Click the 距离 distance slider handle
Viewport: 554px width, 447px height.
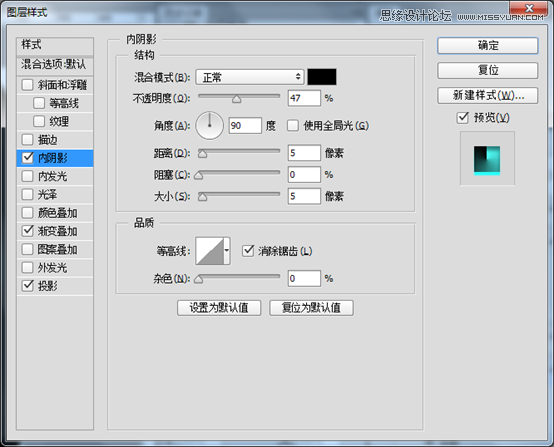[202, 154]
